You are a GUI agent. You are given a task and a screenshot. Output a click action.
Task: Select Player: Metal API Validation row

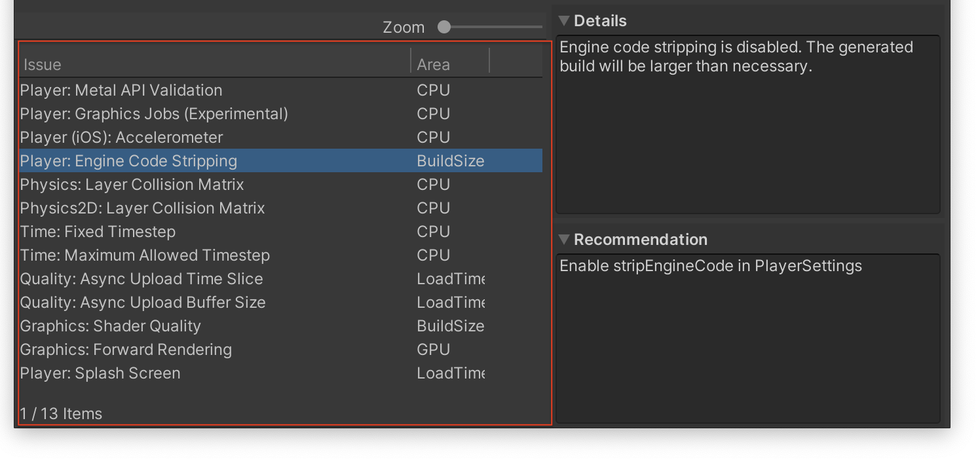(121, 90)
